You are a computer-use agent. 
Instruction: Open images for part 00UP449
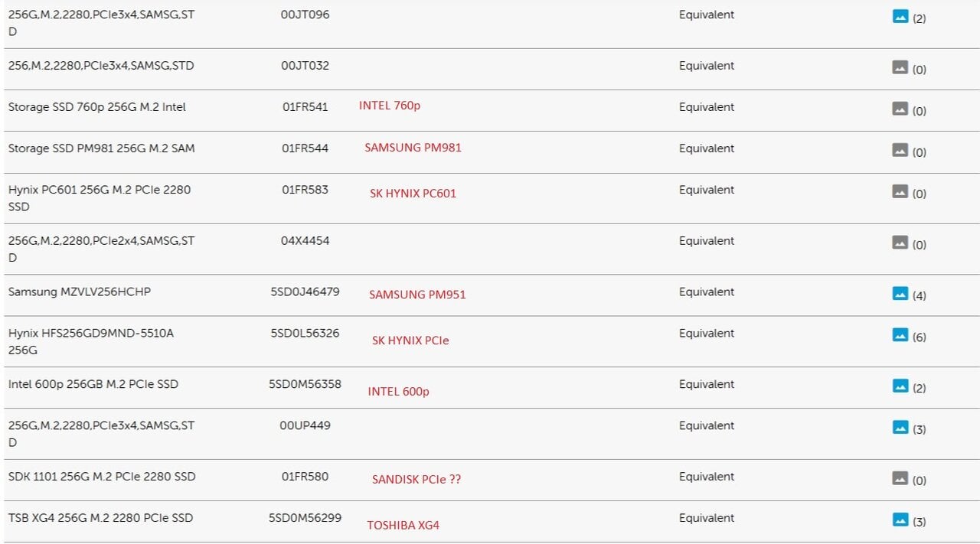900,428
